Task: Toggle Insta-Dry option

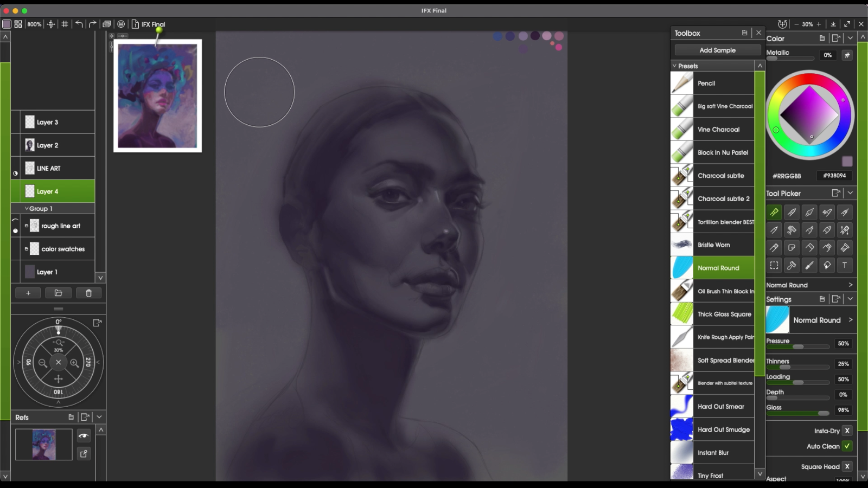Action: pos(847,431)
